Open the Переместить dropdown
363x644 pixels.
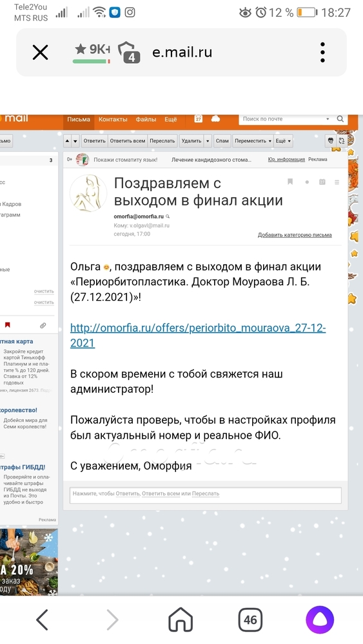coord(253,141)
